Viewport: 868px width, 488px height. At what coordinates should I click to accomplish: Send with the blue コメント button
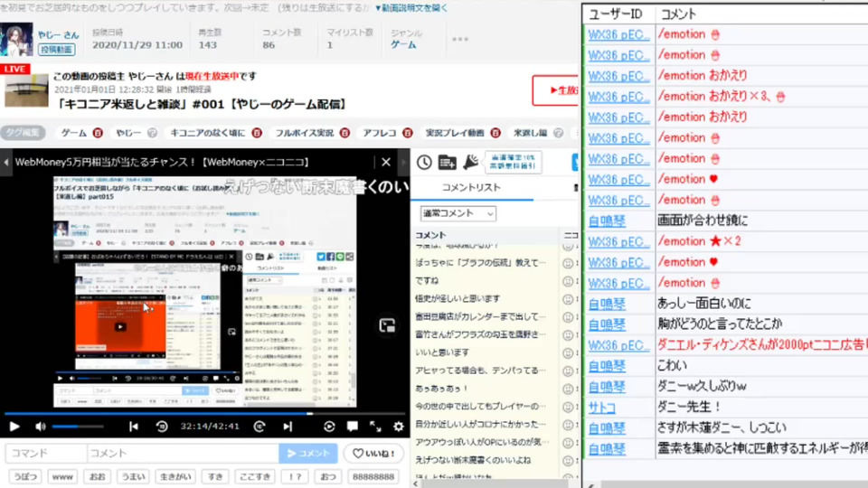click(308, 454)
